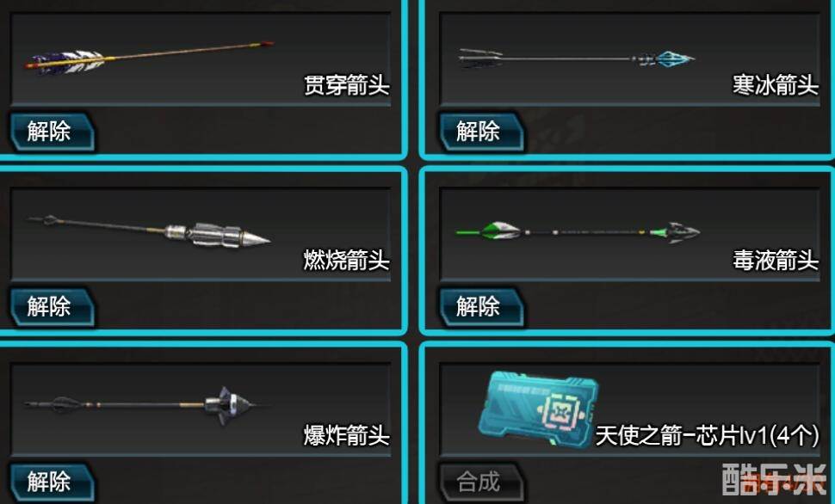The image size is (835, 504).
Task: Click the 贯穿箭头 label
Action: tap(347, 85)
